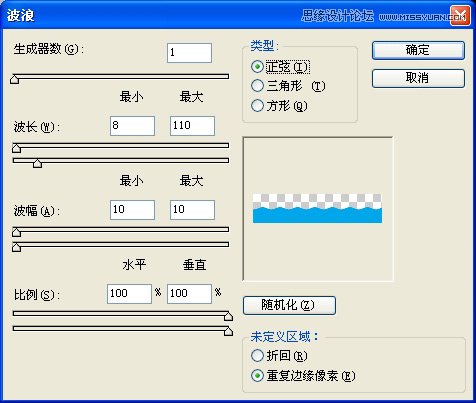Click the minimum wavelength slider handle

(16, 148)
